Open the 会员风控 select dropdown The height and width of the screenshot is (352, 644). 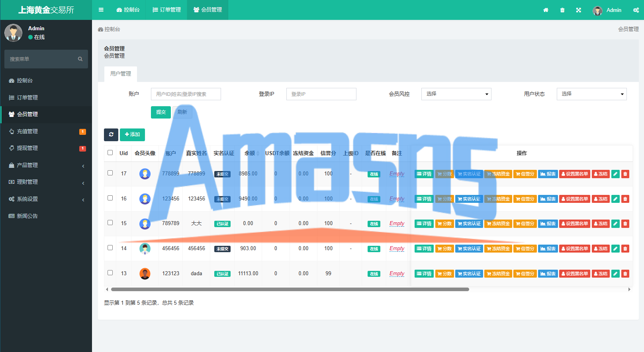(456, 94)
